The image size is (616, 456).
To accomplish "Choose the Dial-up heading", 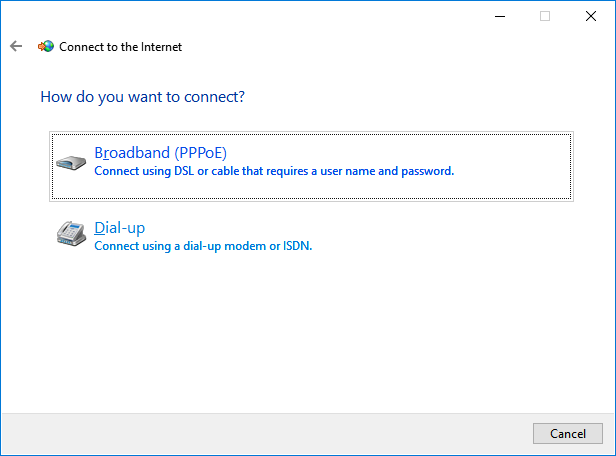I will [120, 228].
